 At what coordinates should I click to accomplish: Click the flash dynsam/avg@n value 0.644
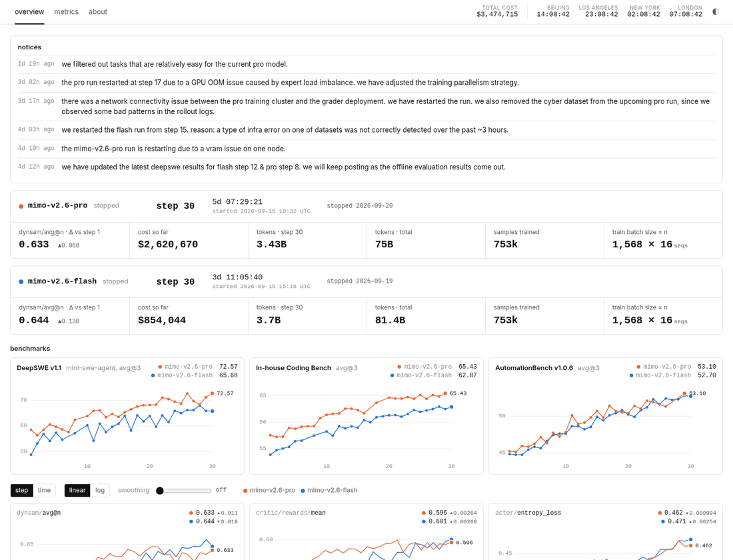[34, 320]
